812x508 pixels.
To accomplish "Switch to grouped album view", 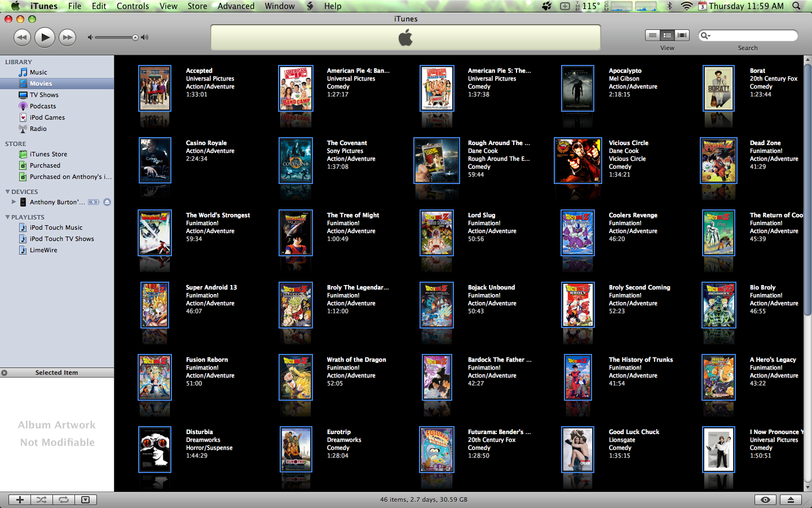I will (667, 36).
